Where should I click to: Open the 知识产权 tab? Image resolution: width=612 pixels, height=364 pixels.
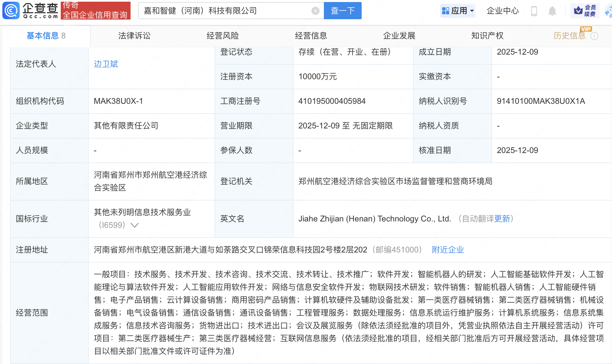487,36
